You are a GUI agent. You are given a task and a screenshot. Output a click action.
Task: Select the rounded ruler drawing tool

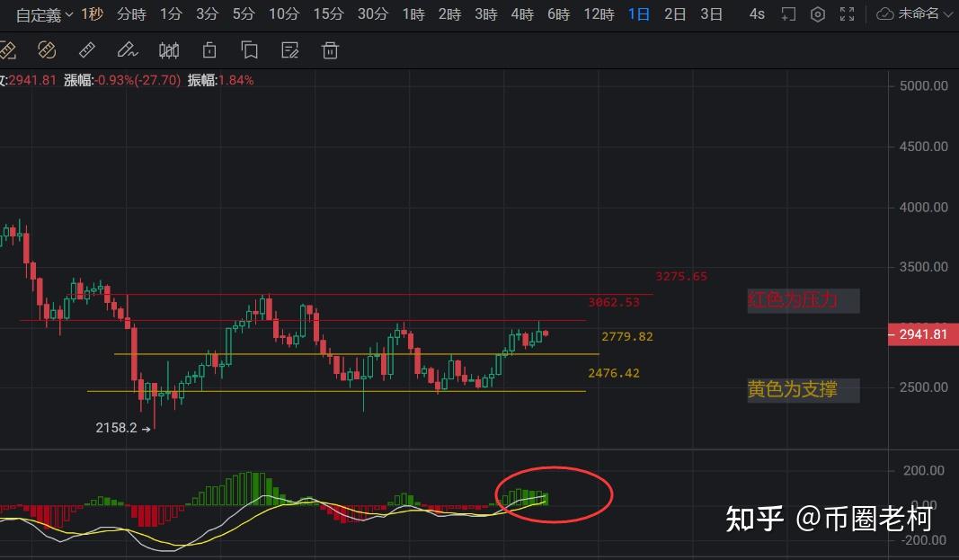(47, 50)
